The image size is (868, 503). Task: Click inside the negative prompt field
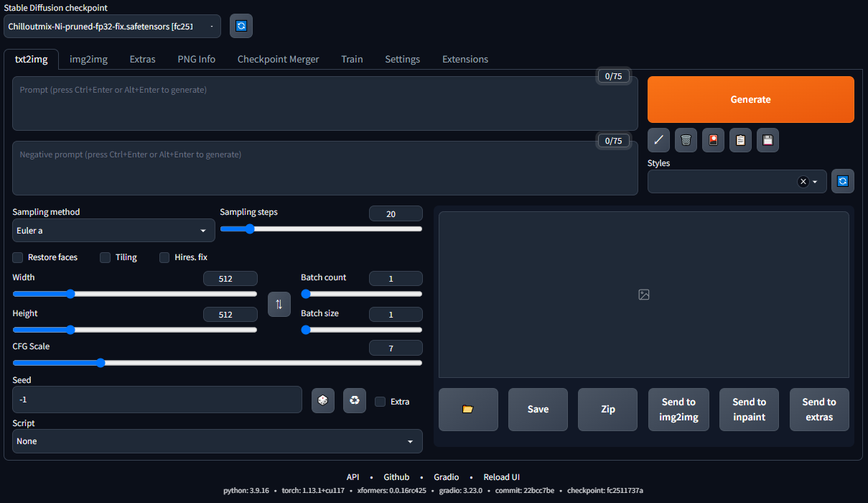pos(323,167)
